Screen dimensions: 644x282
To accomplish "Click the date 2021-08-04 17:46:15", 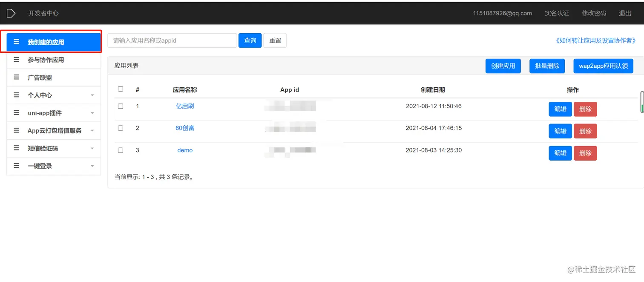I will (x=434, y=128).
